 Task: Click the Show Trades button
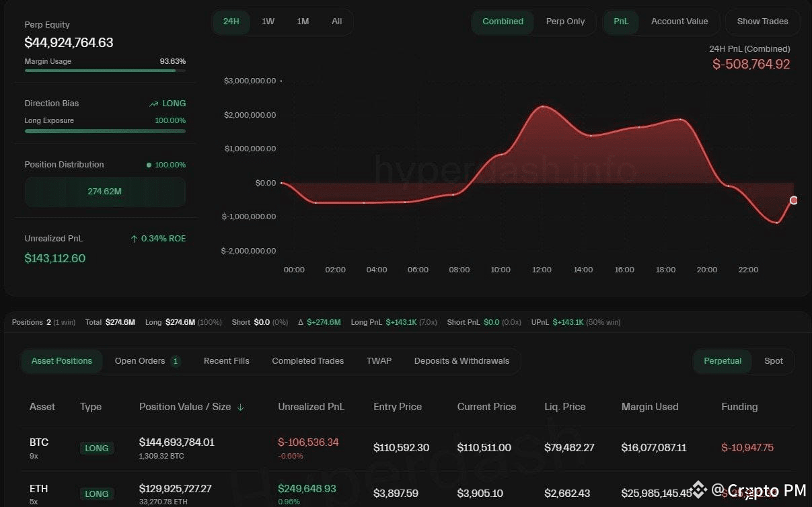[762, 21]
